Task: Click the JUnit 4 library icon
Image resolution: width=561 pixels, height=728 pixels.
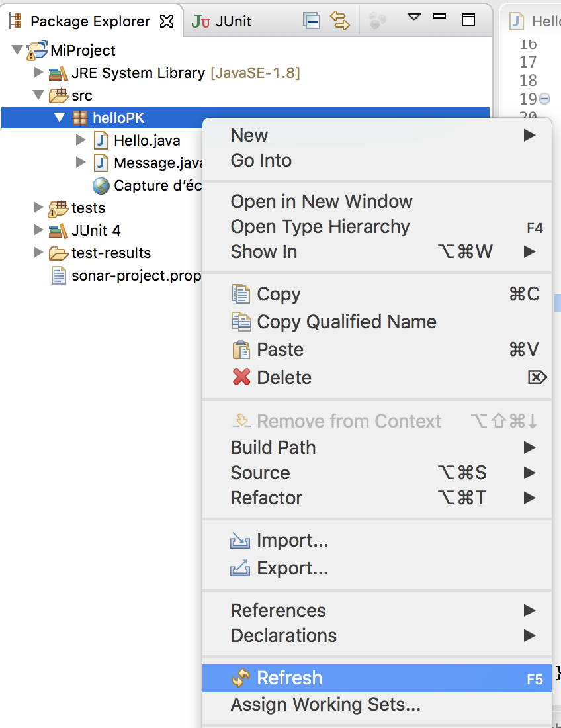Action: pos(58,230)
